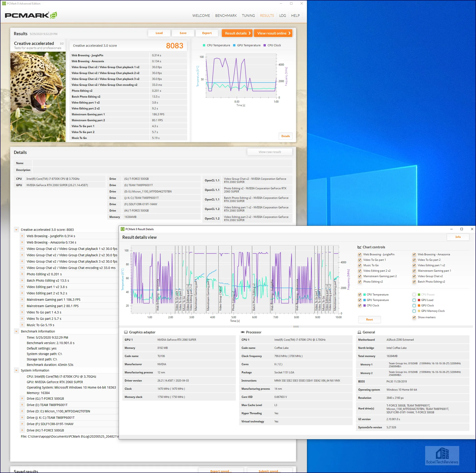The image size is (476, 473).
Task: Click CPU Clock legend swatch in results chart
Action: 265,45
